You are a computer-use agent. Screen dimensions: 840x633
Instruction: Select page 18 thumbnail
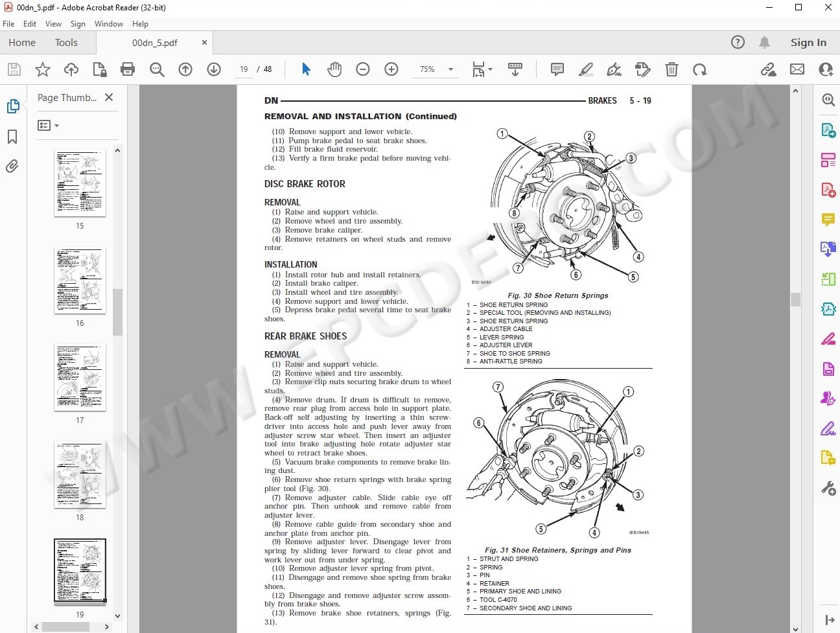[x=80, y=475]
